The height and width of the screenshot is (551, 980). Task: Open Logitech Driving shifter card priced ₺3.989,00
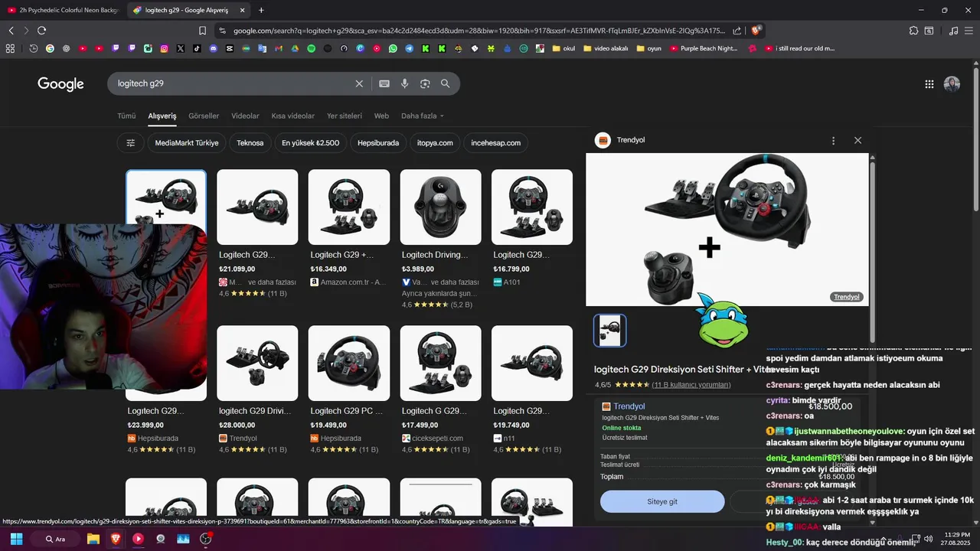440,239
